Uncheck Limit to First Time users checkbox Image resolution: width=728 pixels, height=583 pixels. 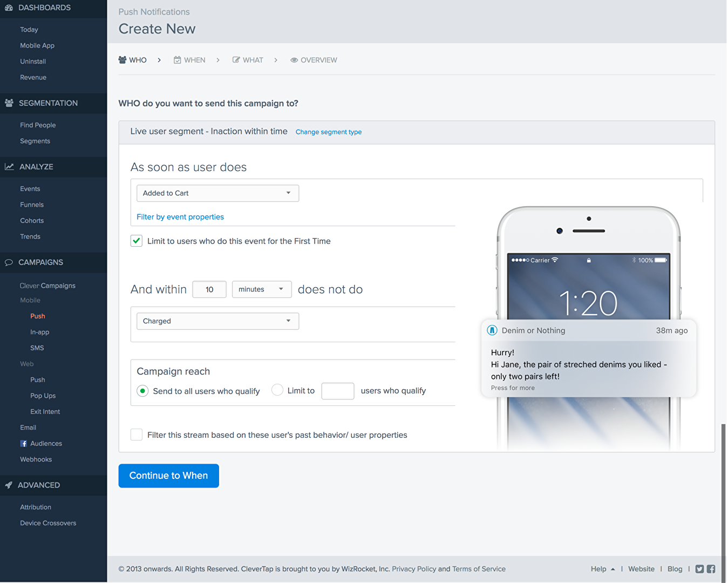point(137,241)
